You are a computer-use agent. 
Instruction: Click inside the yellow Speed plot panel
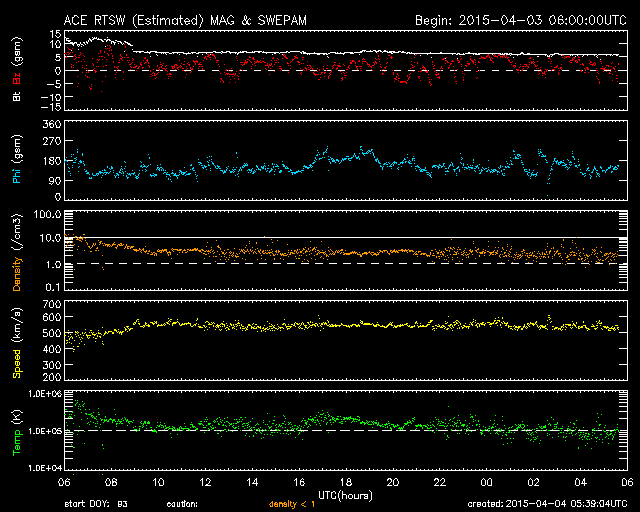[346, 340]
